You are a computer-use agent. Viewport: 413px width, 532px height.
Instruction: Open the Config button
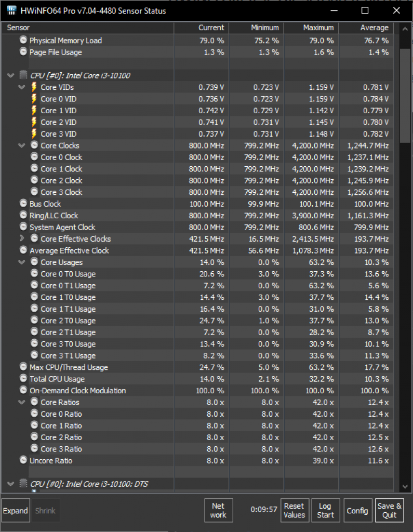coord(358,510)
